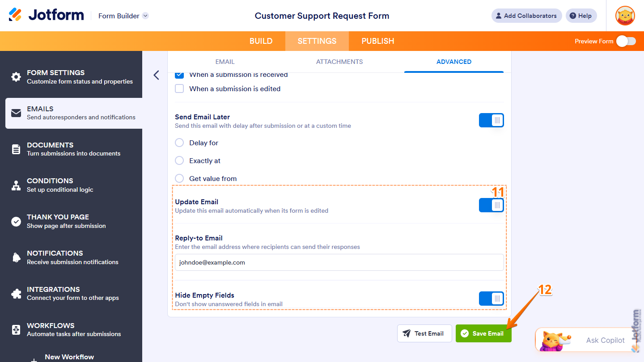Open the ADVANCED sub-tab
644x362 pixels.
[x=454, y=62]
